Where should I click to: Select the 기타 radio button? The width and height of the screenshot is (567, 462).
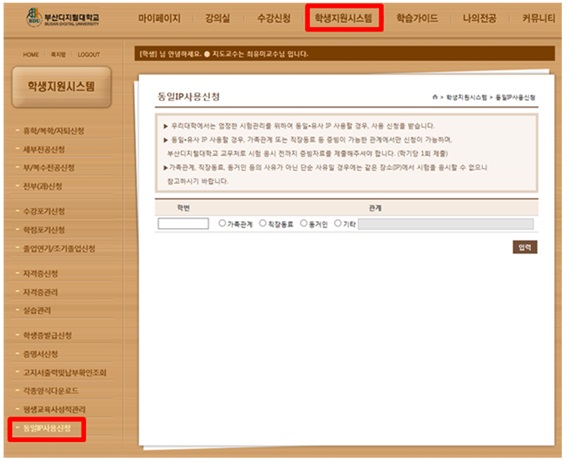pos(338,223)
